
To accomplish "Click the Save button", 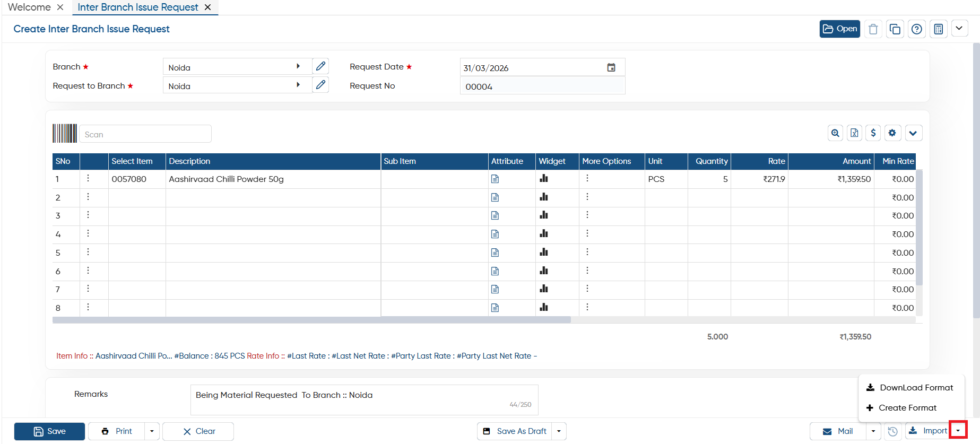I will (x=49, y=431).
